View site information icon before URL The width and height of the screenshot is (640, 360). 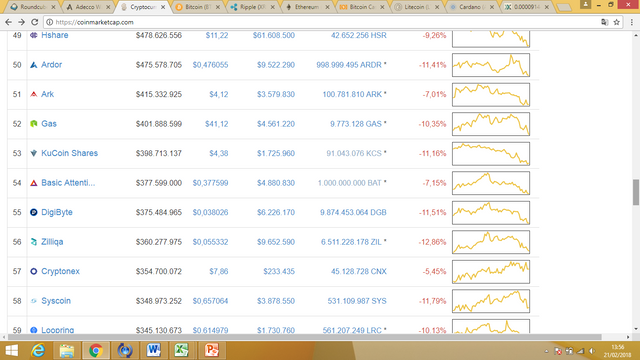point(49,22)
